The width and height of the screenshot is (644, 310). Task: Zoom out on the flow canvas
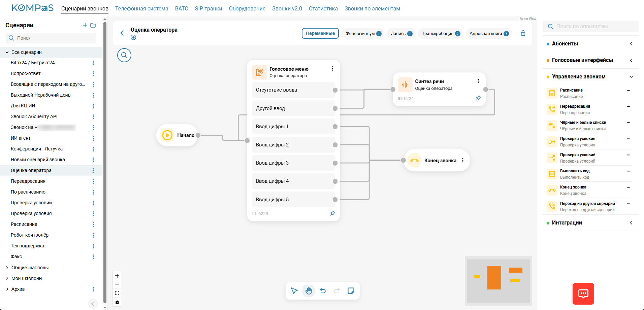(117, 284)
